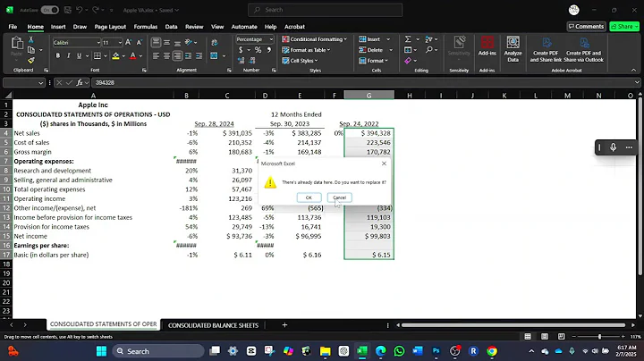This screenshot has height=361, width=644.
Task: Click the Analyze Data icon
Action: click(513, 48)
